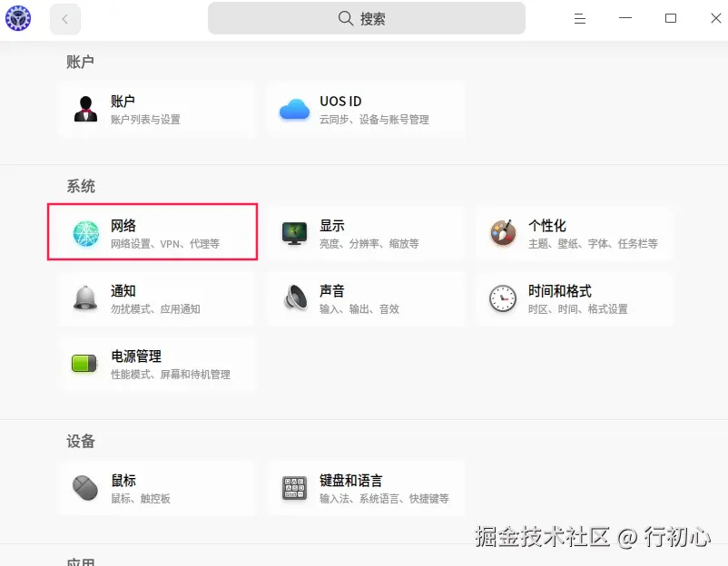Screen dimensions: 728x566
Task: Click 输入法、系统语言、快捷键等 description
Action: click(x=385, y=499)
